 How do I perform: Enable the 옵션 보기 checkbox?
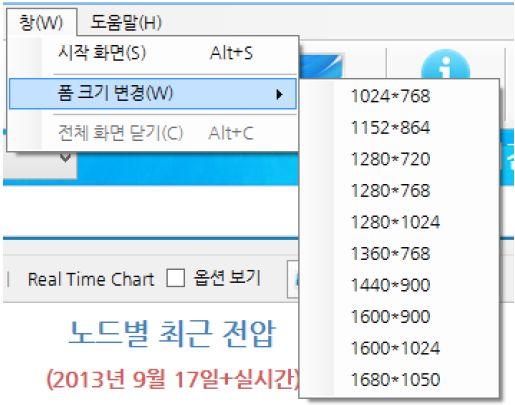tap(176, 278)
